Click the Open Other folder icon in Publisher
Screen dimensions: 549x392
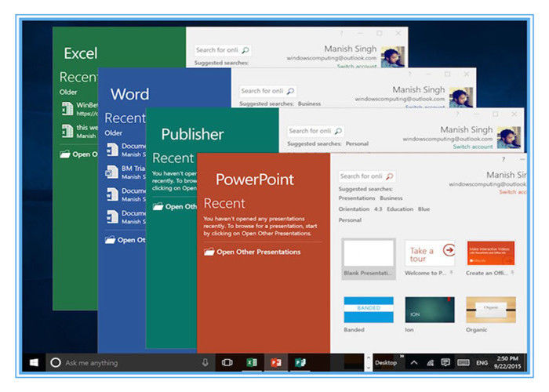(x=158, y=206)
